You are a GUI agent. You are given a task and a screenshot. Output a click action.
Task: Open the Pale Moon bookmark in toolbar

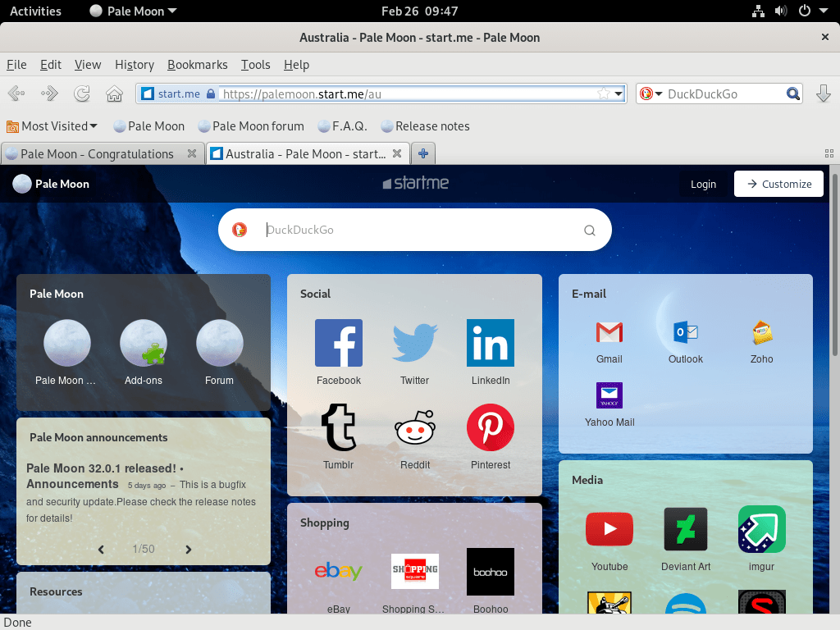(149, 126)
